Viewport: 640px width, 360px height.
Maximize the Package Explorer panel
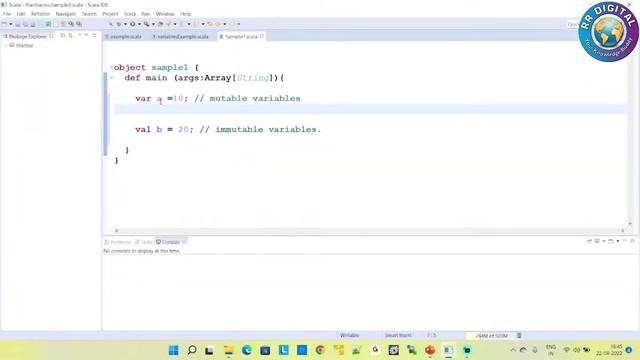pyautogui.click(x=94, y=36)
